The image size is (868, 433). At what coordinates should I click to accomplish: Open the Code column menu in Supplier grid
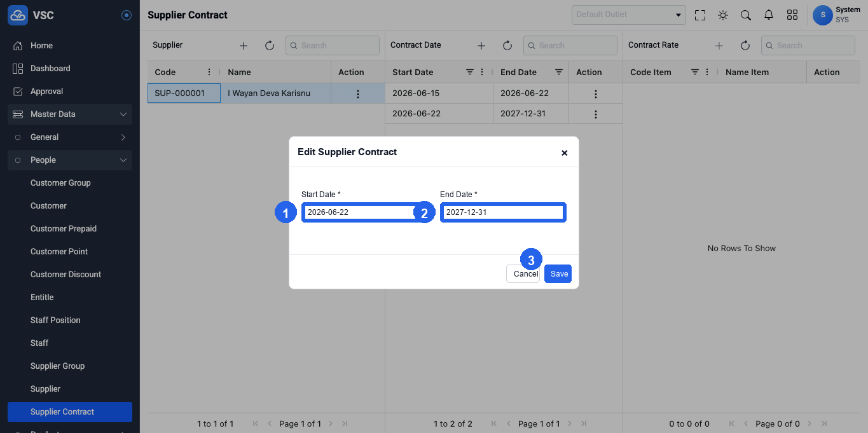tap(209, 72)
